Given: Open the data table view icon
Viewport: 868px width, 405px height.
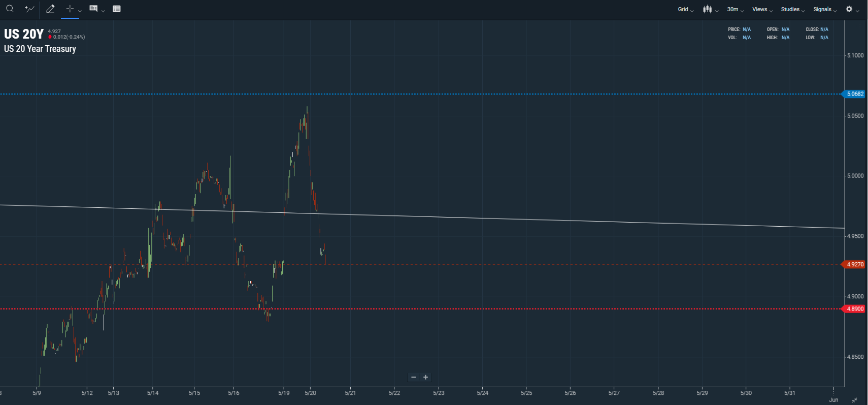Looking at the screenshot, I should (117, 9).
